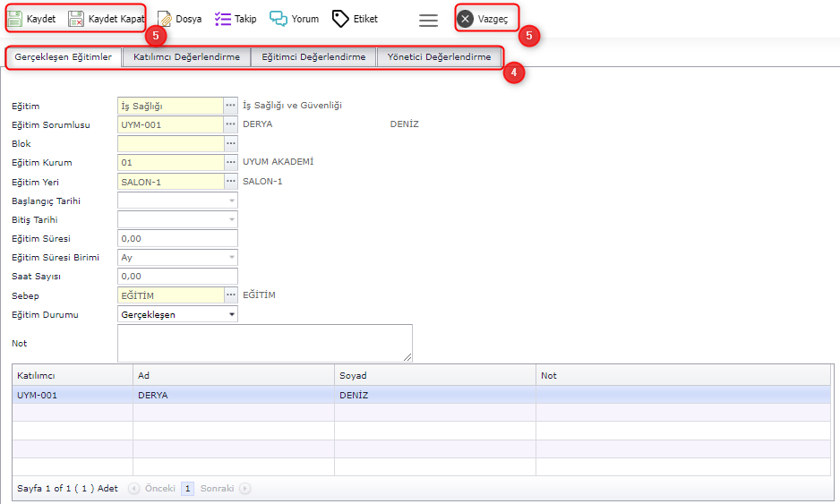The height and width of the screenshot is (504, 840).
Task: Click the empty Blok input field
Action: coord(170,143)
